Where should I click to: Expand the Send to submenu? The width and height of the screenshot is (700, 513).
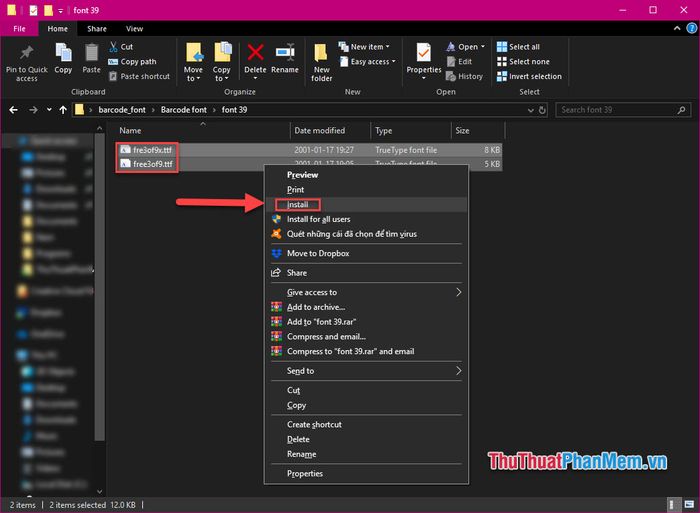(x=364, y=371)
